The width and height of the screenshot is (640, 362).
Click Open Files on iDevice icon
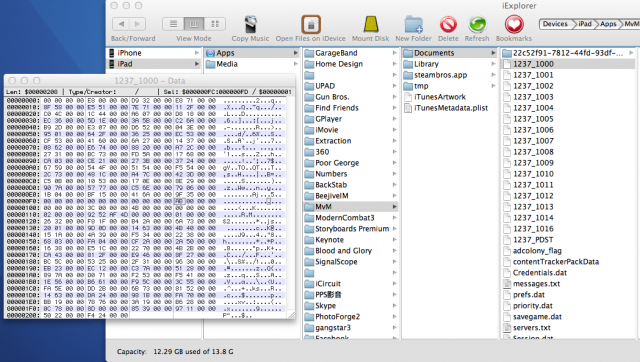[x=311, y=24]
